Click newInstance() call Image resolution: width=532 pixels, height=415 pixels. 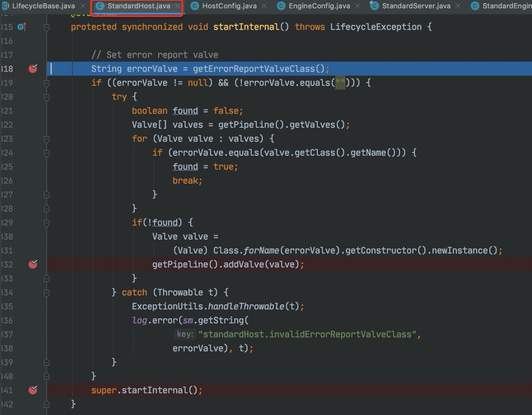(465, 251)
